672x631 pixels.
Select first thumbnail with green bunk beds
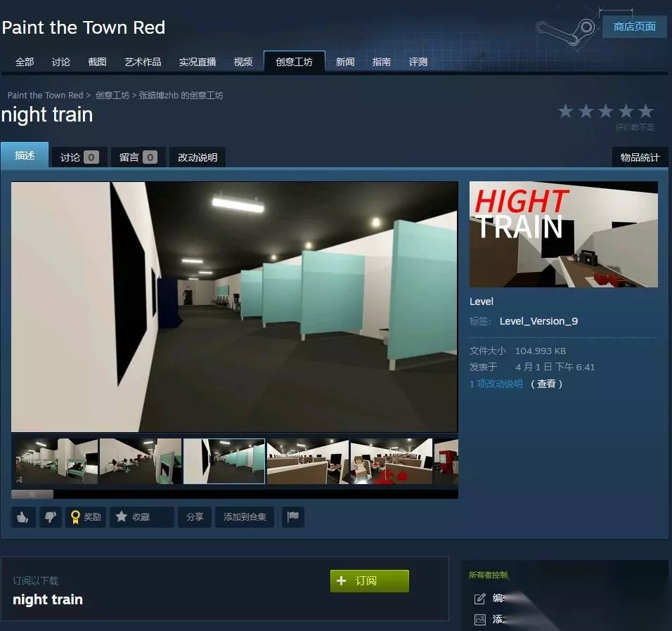[x=56, y=462]
